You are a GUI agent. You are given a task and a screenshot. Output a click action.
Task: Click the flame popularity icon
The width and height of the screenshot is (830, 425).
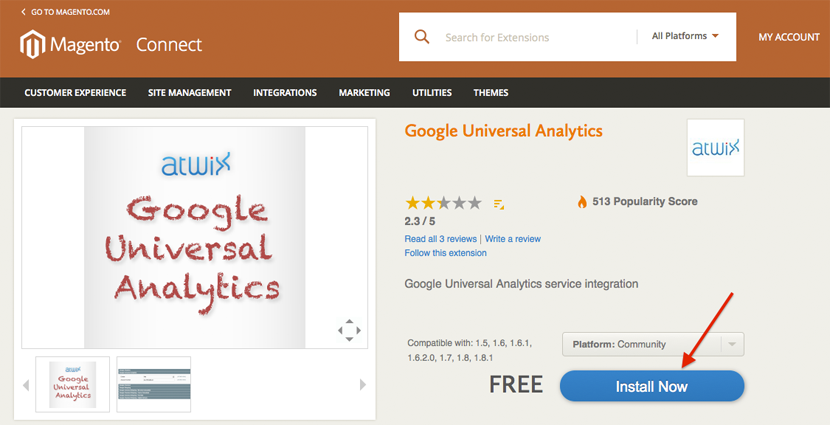(x=582, y=202)
